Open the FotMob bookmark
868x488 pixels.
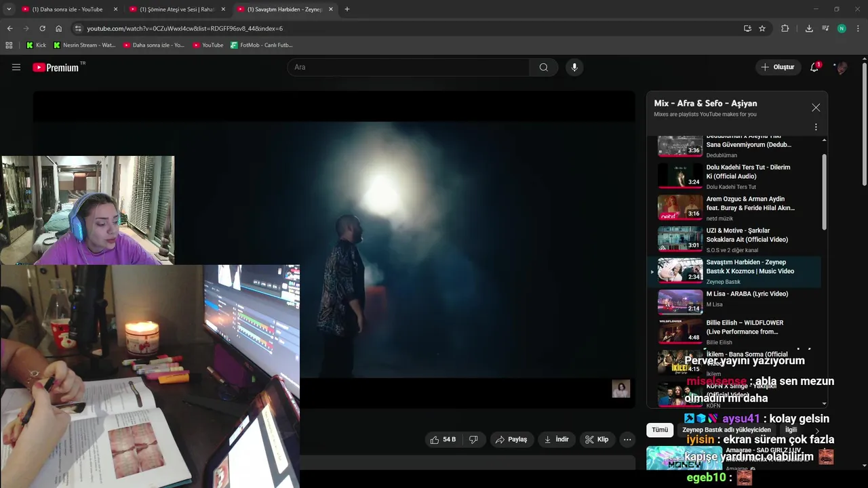click(x=261, y=45)
